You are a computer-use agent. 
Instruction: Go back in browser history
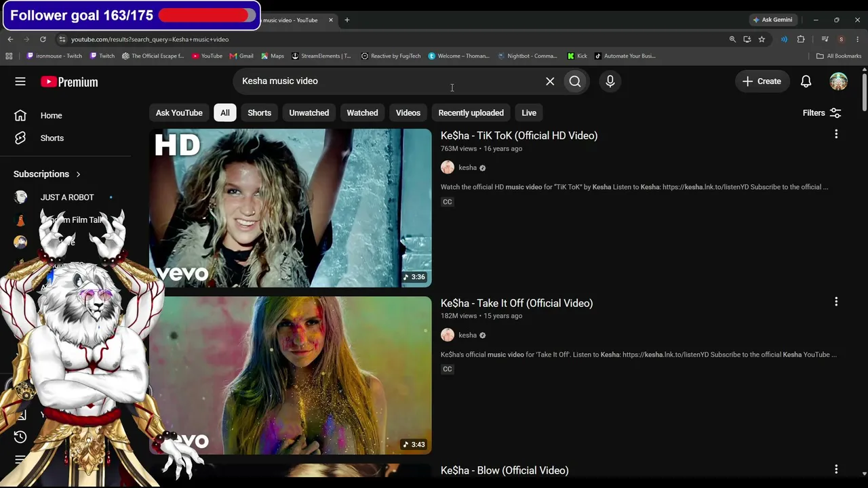coord(10,39)
